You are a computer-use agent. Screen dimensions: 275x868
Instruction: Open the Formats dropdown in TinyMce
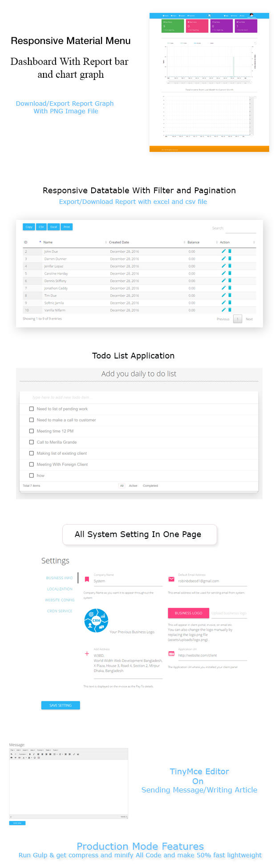23,754
